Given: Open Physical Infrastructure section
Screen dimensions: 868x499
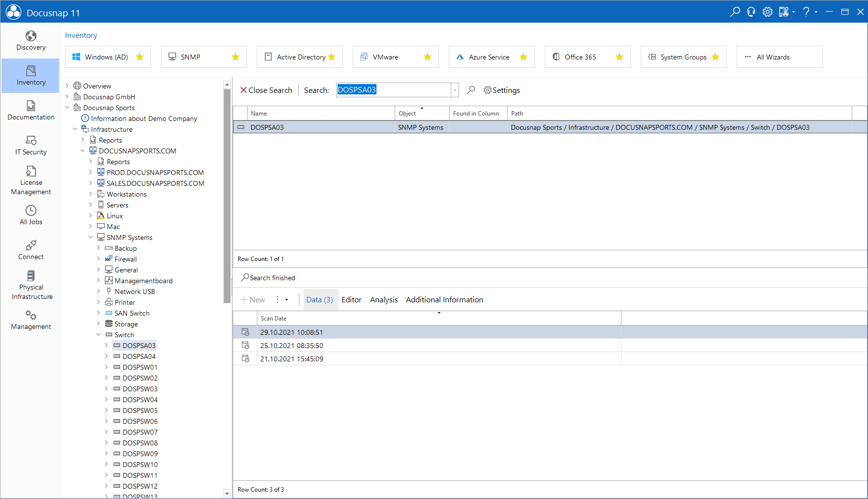Looking at the screenshot, I should 31,285.
